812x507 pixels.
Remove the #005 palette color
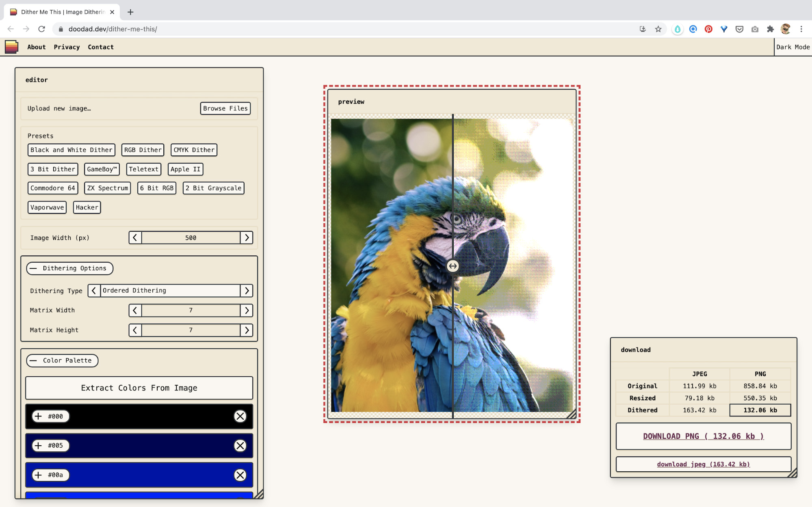click(240, 445)
